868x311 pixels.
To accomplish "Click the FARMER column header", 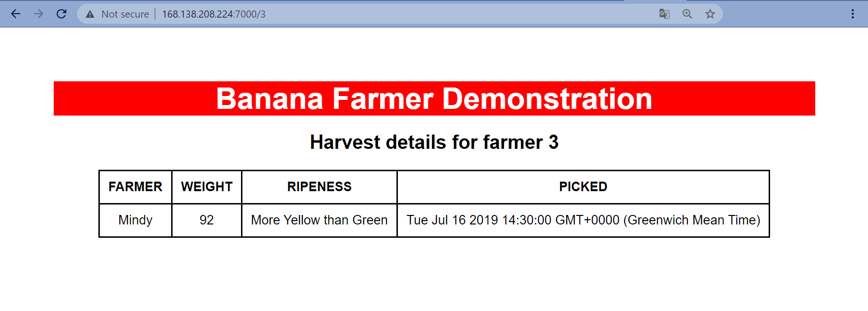I will 135,187.
